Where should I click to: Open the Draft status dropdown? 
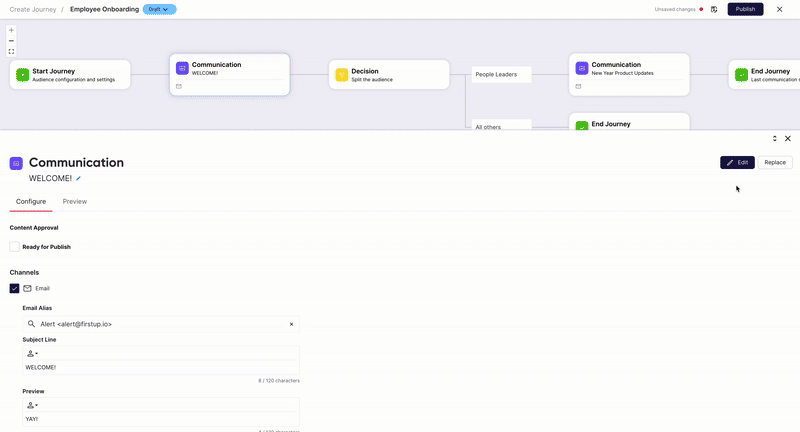[159, 9]
